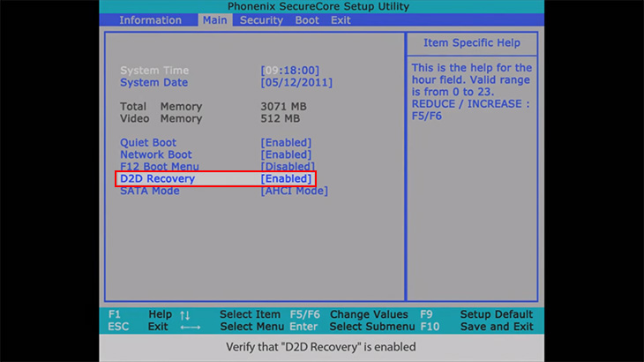644x362 pixels.
Task: Click the F1 Help key label
Action: click(140, 314)
